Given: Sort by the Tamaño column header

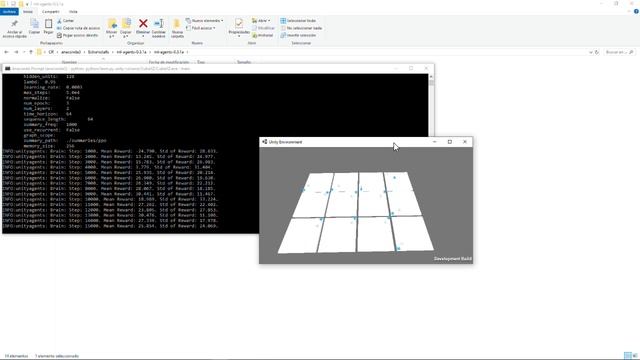Looking at the screenshot, I should tap(244, 62).
